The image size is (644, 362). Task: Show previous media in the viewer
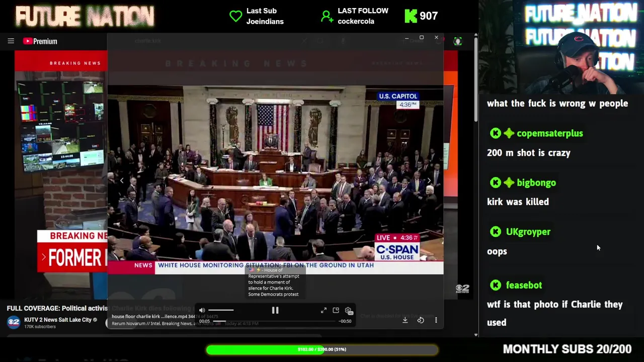(121, 180)
